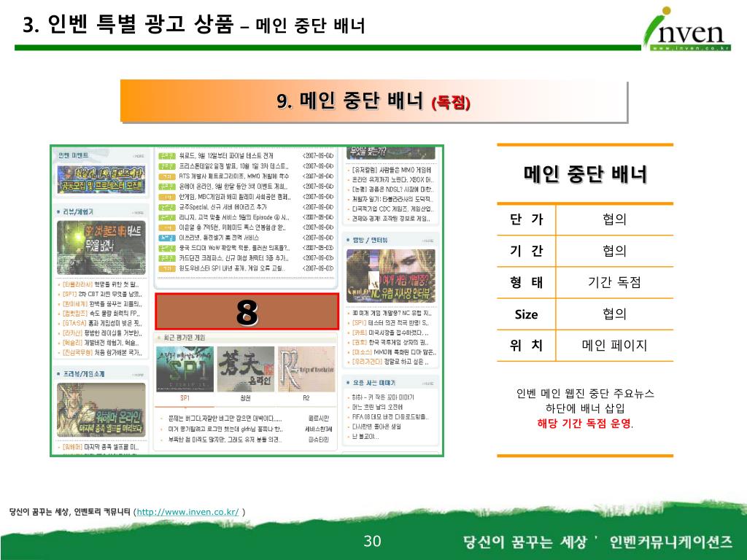Click more link in 요즘 사는 이야기 section

(427, 384)
